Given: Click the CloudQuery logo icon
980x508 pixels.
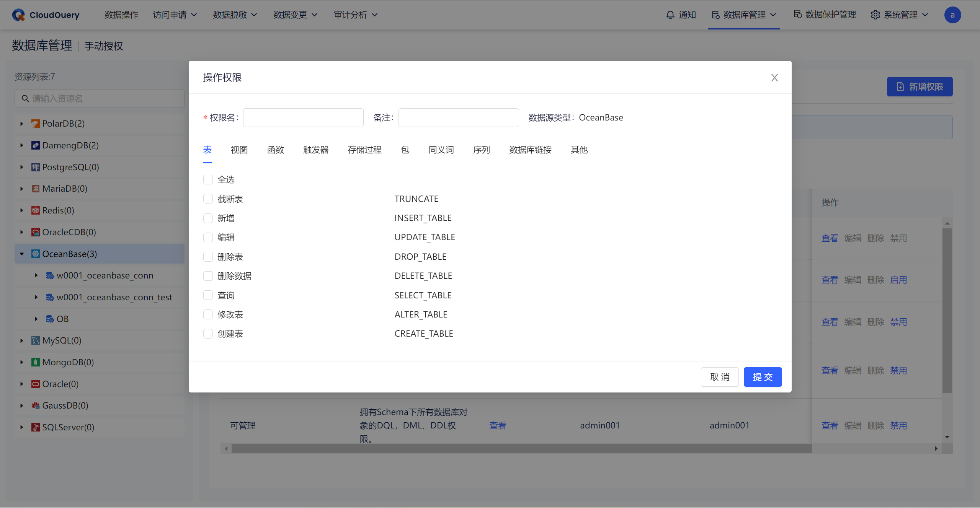Looking at the screenshot, I should click(x=18, y=15).
